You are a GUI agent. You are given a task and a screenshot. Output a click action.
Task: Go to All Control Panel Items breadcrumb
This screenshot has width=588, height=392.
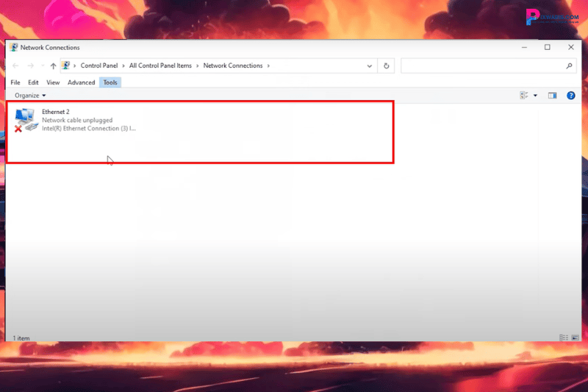pyautogui.click(x=160, y=65)
